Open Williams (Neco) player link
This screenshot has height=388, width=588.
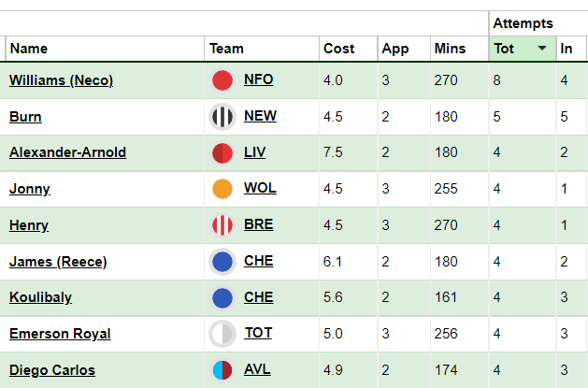[x=61, y=80]
